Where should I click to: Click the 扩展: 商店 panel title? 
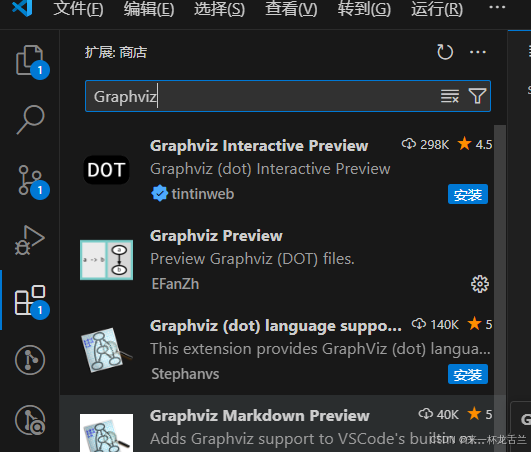click(116, 52)
